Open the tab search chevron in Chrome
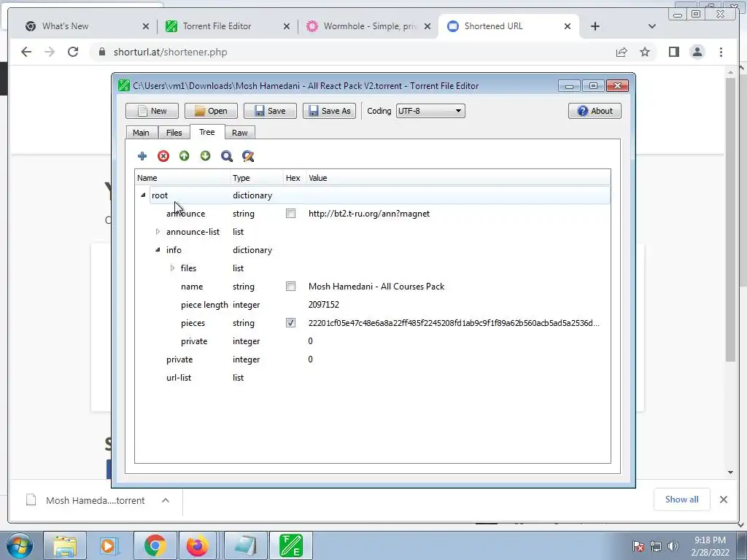The image size is (747, 560). pyautogui.click(x=652, y=26)
